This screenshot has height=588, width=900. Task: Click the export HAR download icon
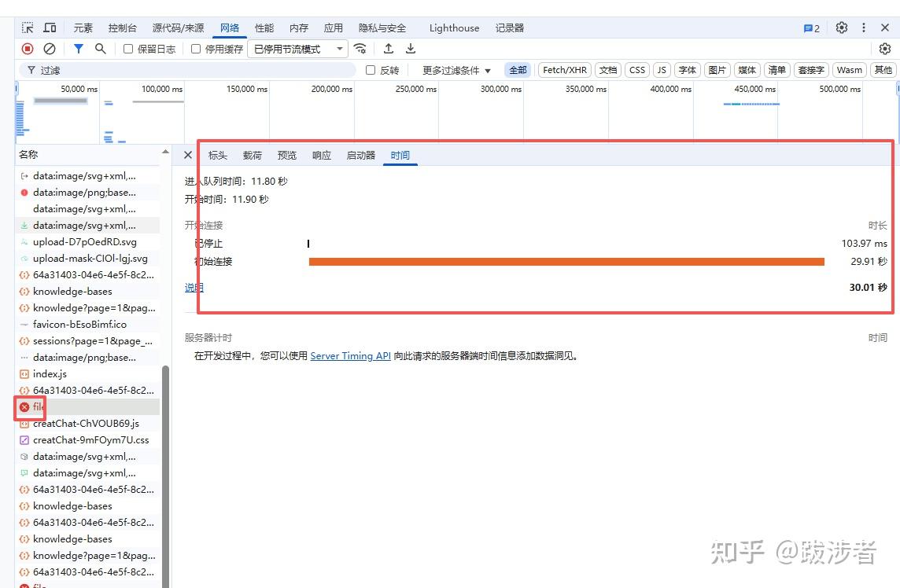click(x=410, y=49)
